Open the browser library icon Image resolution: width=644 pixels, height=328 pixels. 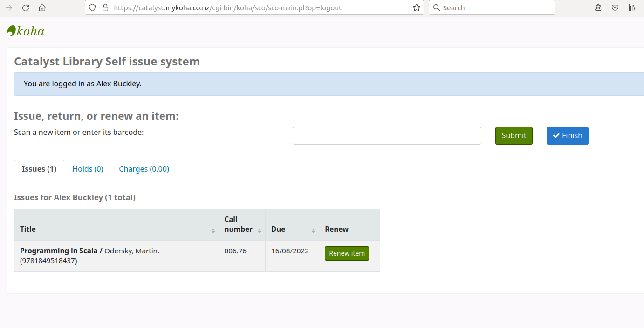click(632, 8)
